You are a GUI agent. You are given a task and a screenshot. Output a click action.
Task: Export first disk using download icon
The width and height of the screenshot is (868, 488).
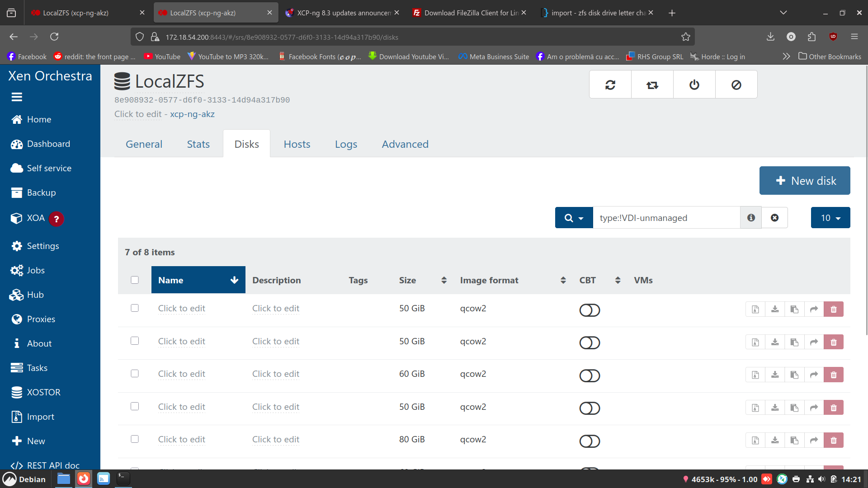tap(775, 310)
